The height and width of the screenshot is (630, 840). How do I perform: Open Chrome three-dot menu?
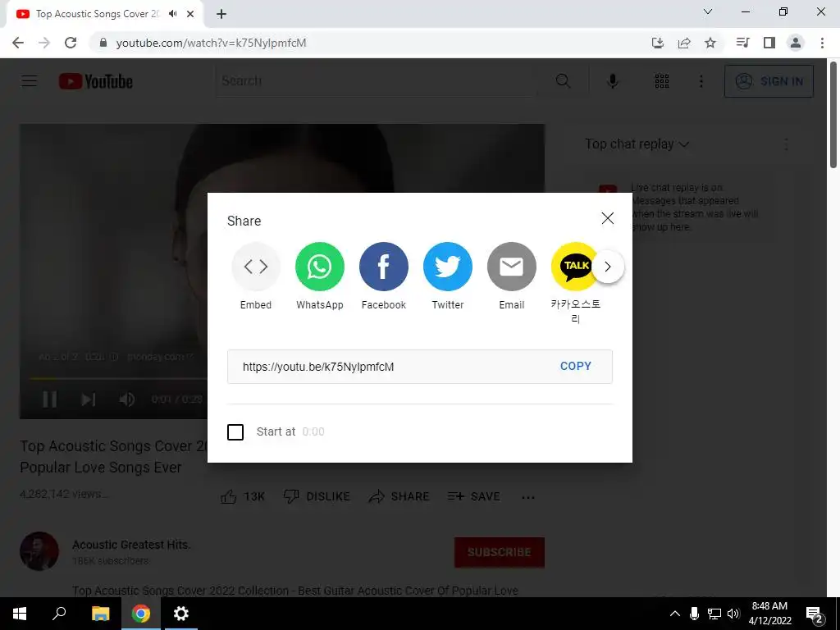(822, 43)
